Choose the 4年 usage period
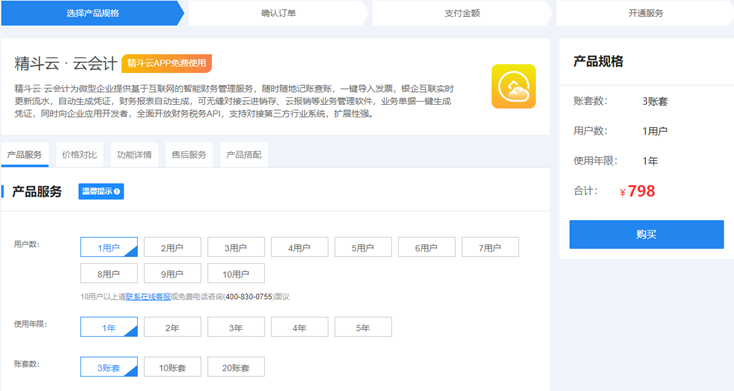The width and height of the screenshot is (734, 391). (300, 327)
